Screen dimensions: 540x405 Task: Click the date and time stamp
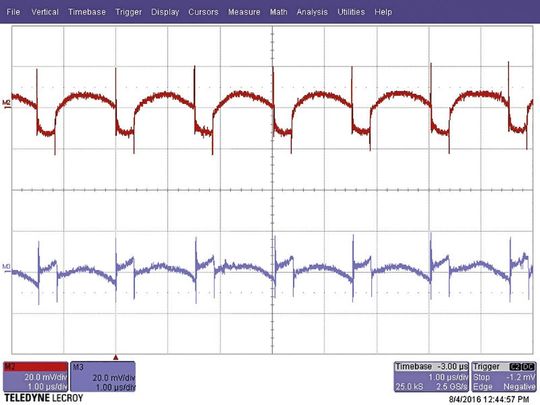pos(489,400)
